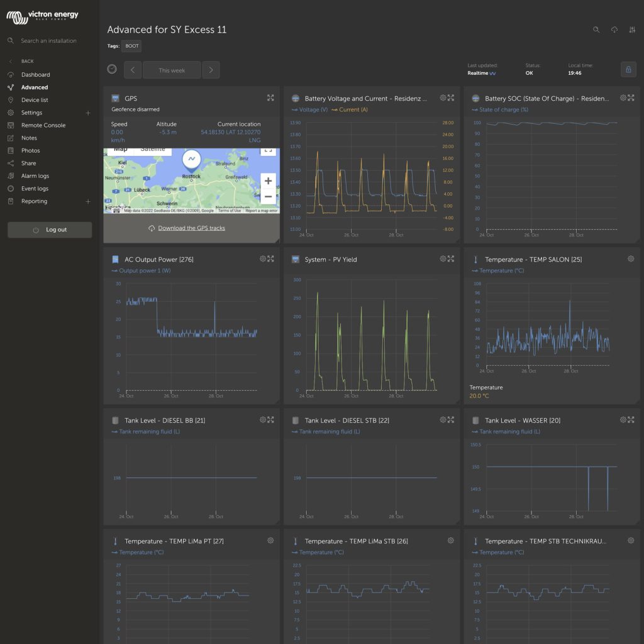Open settings gear for Battery Voltage and Current
The image size is (644, 644).
coord(443,97)
